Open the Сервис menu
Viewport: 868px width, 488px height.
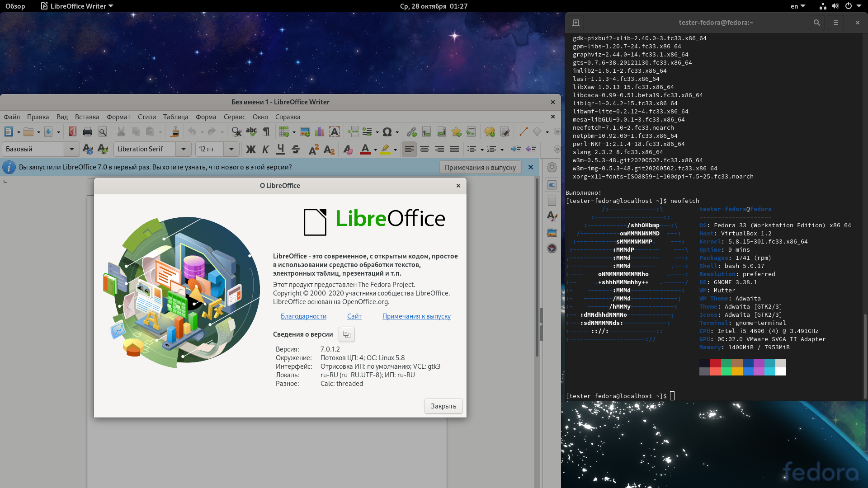234,117
